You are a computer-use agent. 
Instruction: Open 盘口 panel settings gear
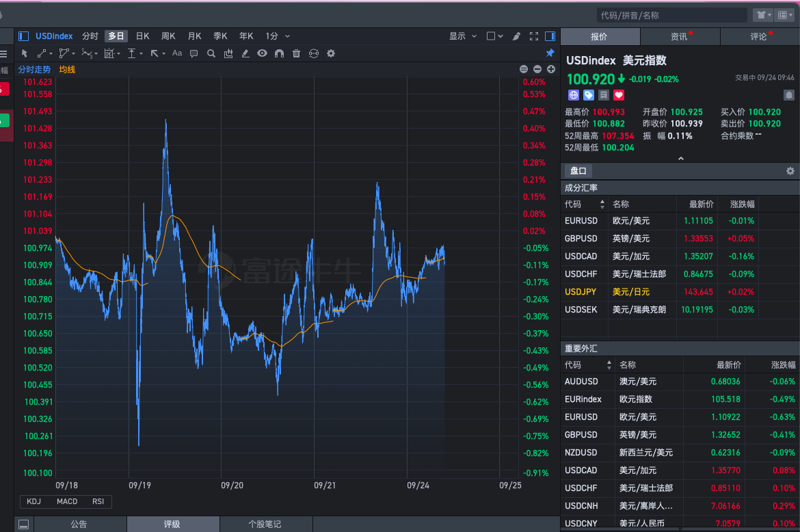tap(790, 171)
